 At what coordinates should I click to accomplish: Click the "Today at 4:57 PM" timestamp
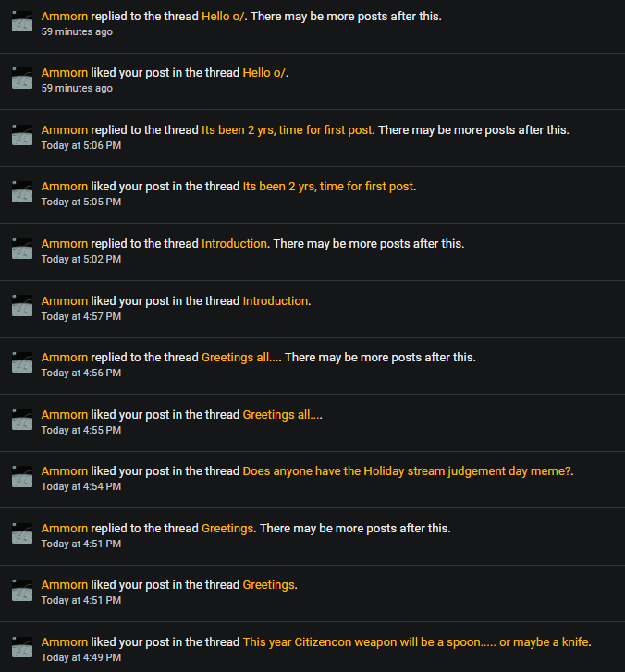click(x=81, y=316)
